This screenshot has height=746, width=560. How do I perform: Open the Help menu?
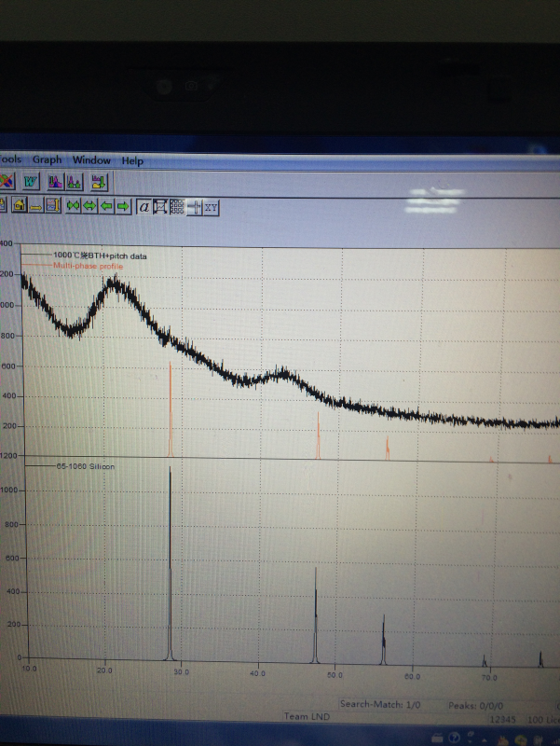click(x=132, y=160)
